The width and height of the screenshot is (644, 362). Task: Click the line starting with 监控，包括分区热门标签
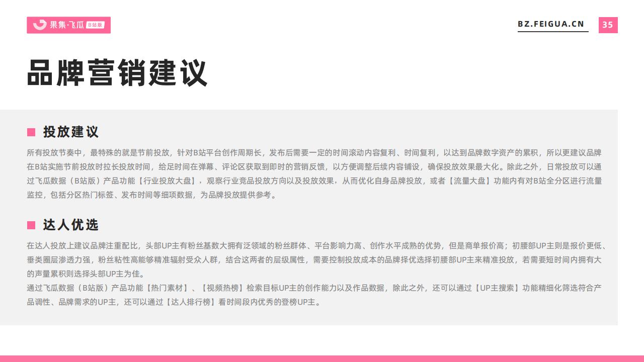tap(152, 195)
